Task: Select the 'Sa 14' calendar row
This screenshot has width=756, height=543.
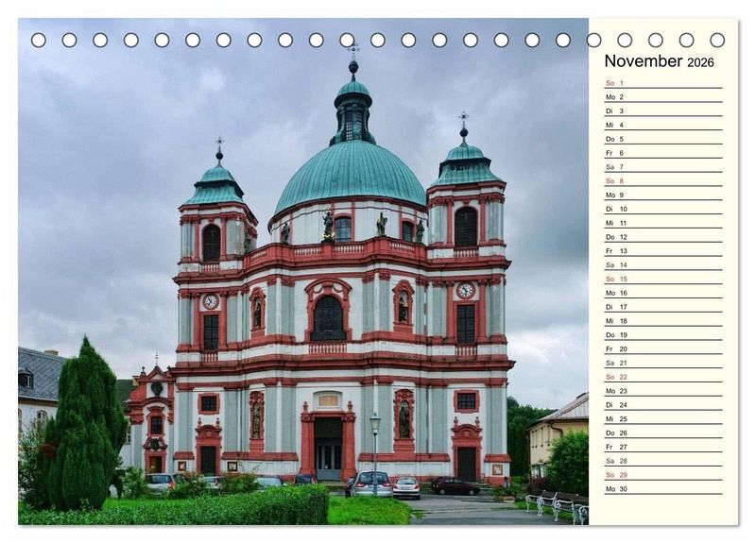Action: [663, 265]
